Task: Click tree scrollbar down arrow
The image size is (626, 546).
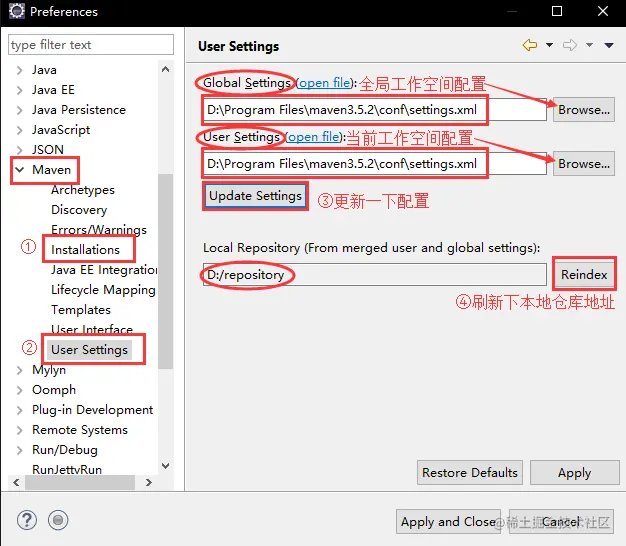Action: (165, 466)
